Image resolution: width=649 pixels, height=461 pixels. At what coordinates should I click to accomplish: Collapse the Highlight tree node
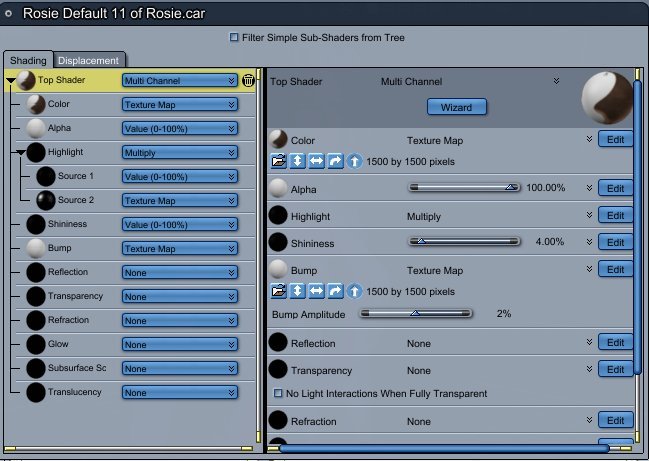pyautogui.click(x=21, y=153)
